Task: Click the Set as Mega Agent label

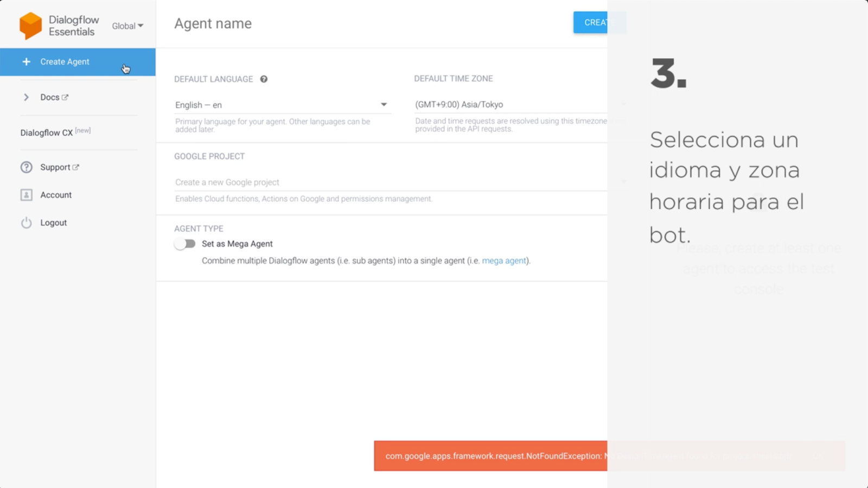Action: (x=237, y=244)
